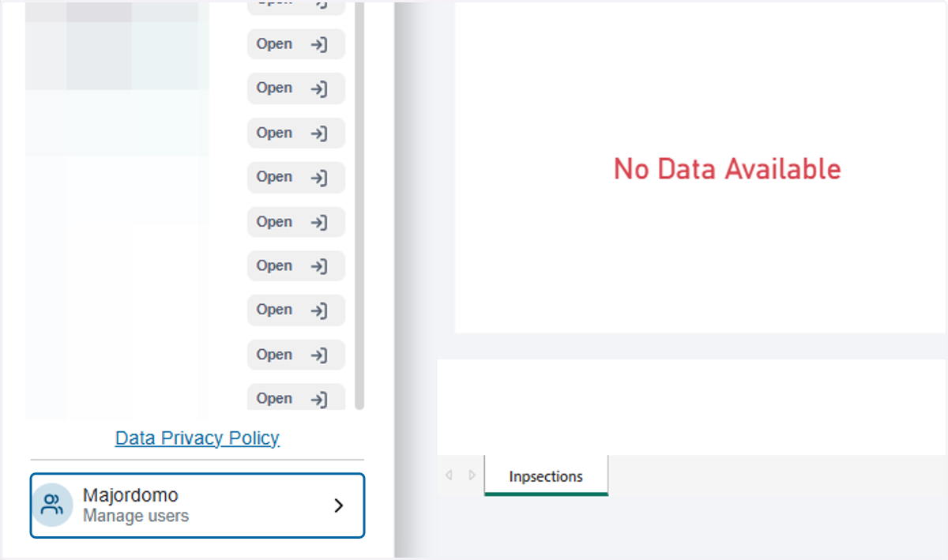Click the Open button just above Data Privacy Policy
Image resolution: width=948 pixels, height=560 pixels.
coord(296,398)
